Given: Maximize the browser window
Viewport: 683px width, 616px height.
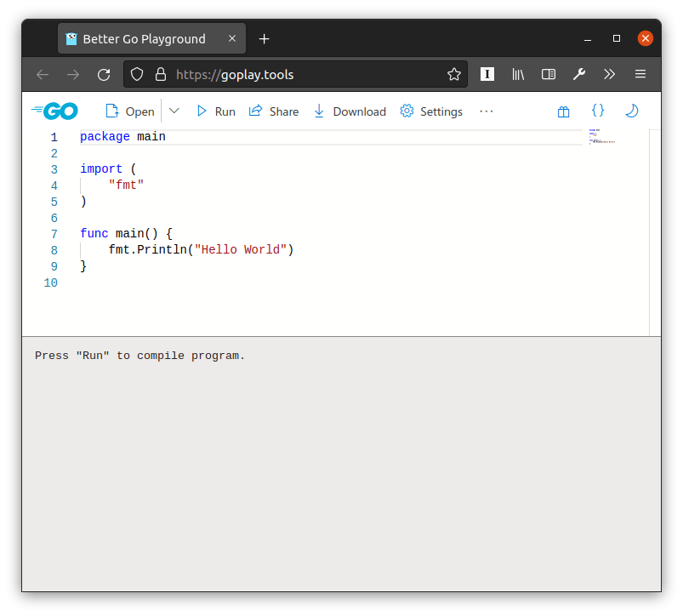Looking at the screenshot, I should coord(617,39).
